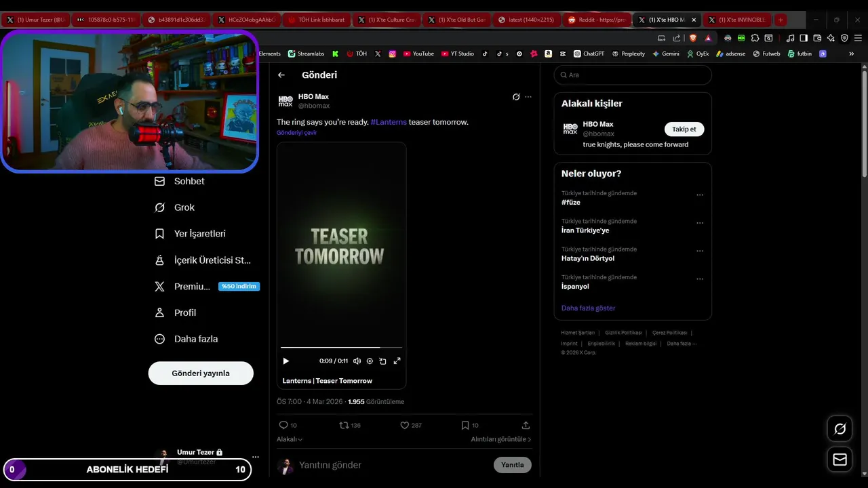Open the Instagram bookmark icon
Viewport: 868px width, 488px height.
(x=392, y=54)
